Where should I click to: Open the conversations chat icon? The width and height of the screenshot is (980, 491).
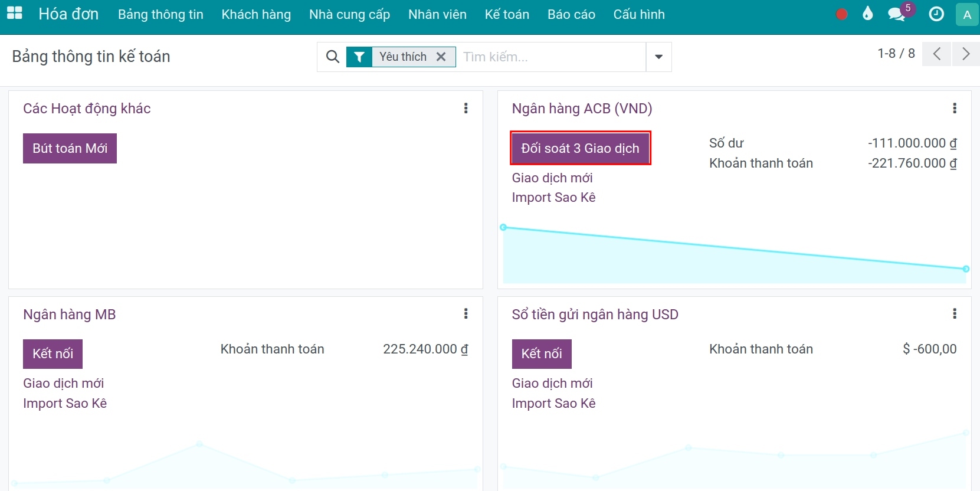pos(896,14)
